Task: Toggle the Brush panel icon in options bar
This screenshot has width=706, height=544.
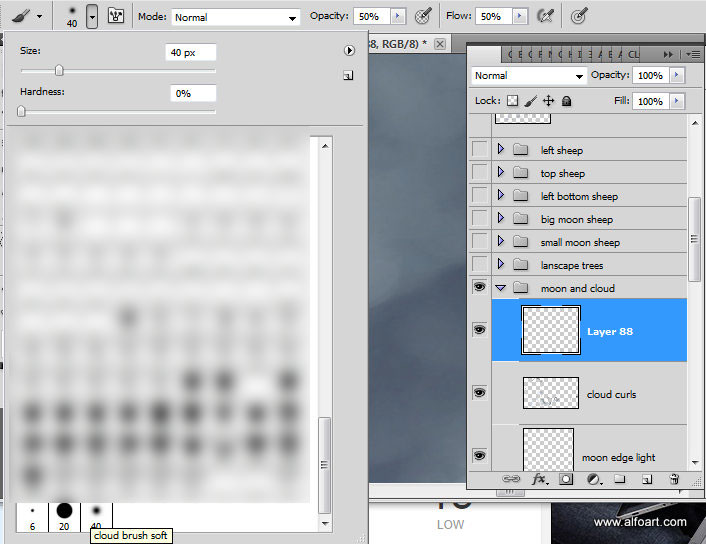Action: click(x=115, y=17)
